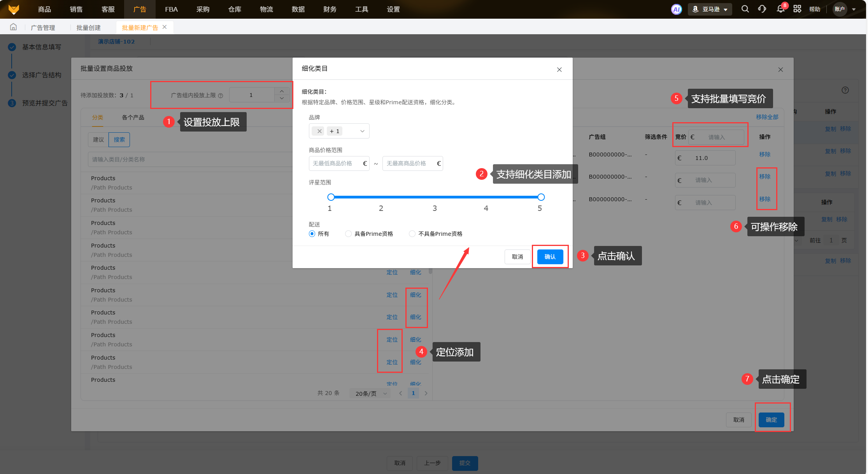This screenshot has width=868, height=474.
Task: Click the home icon in breadcrumb
Action: pos(13,27)
